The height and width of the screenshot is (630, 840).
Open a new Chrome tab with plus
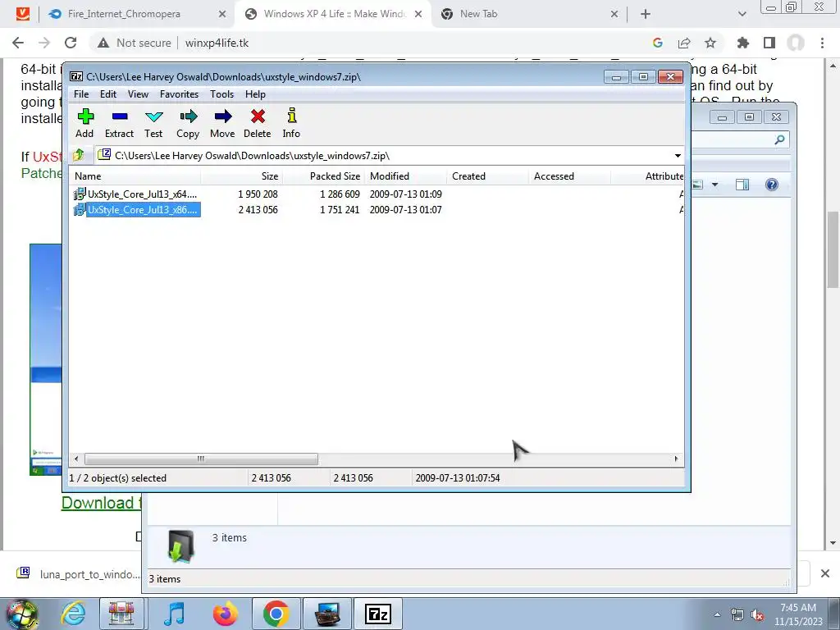(x=646, y=15)
